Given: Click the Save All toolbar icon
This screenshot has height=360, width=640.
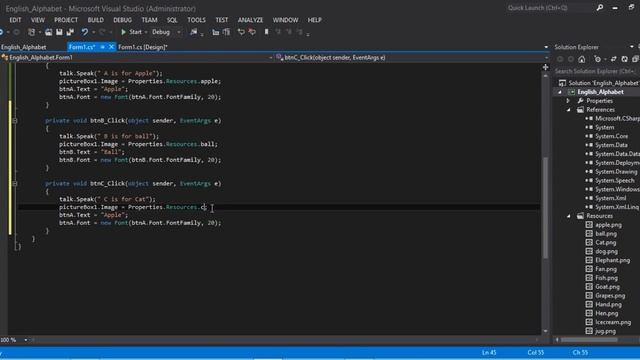Looking at the screenshot, I should 70,32.
